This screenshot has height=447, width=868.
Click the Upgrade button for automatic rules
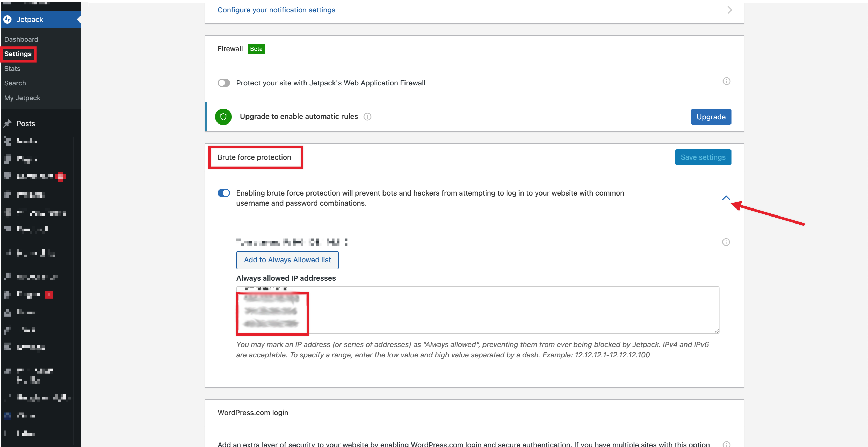click(711, 117)
